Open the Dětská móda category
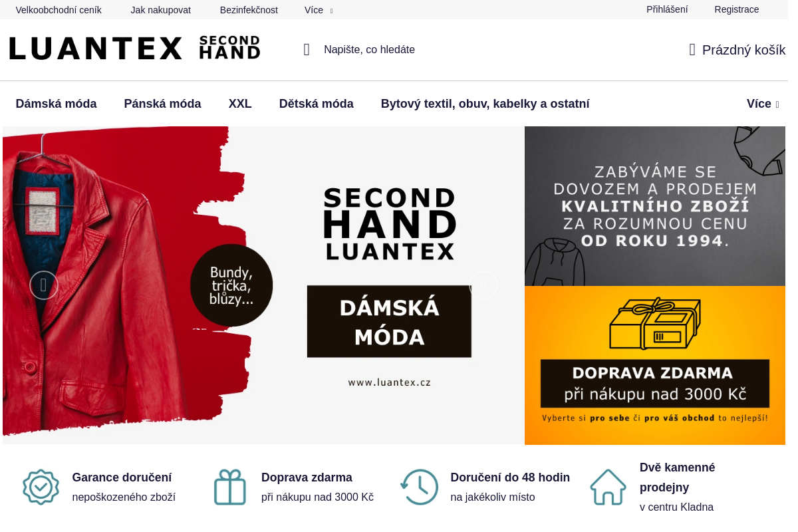Image resolution: width=798 pixels, height=532 pixels. (x=317, y=104)
